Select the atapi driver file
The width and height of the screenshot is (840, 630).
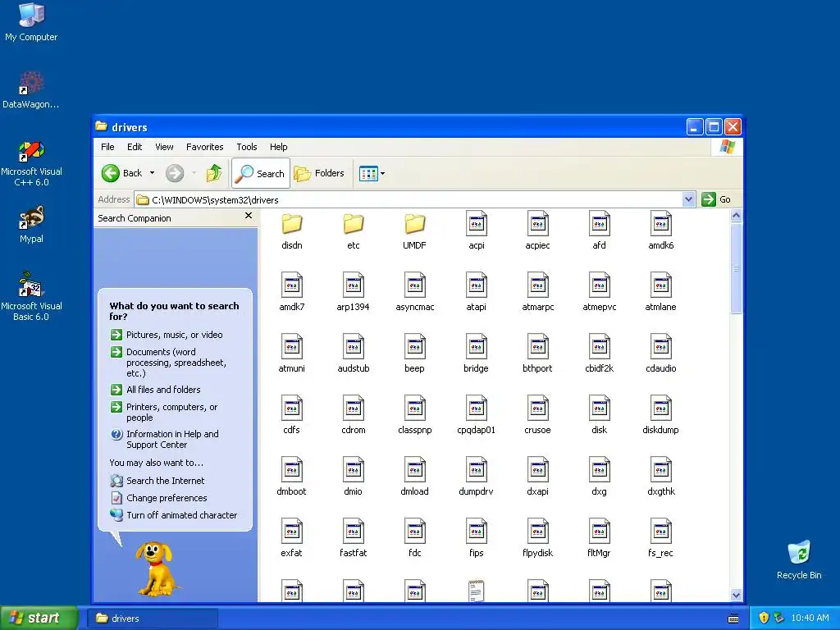477,293
